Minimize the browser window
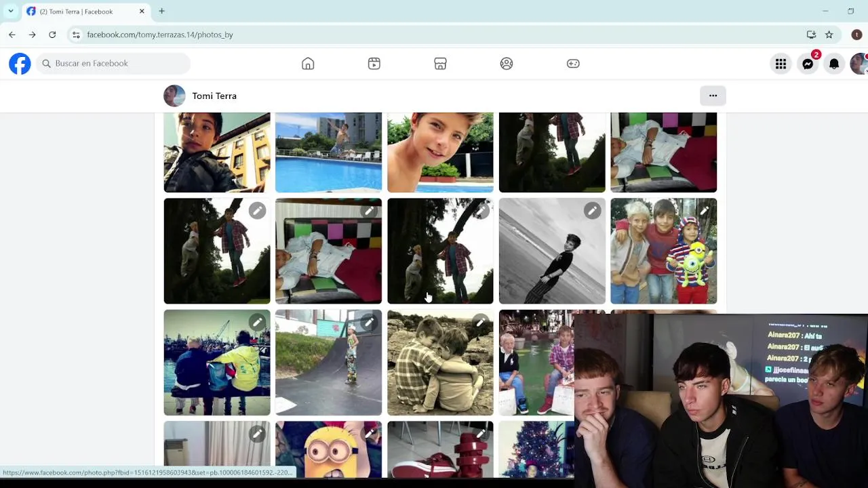Screen dimensions: 868x488 [x=825, y=12]
